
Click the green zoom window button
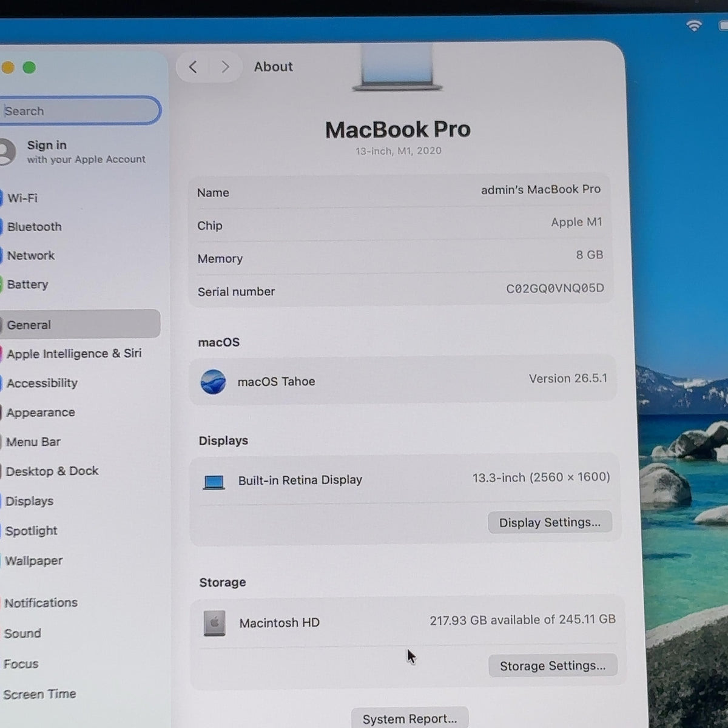pyautogui.click(x=29, y=67)
